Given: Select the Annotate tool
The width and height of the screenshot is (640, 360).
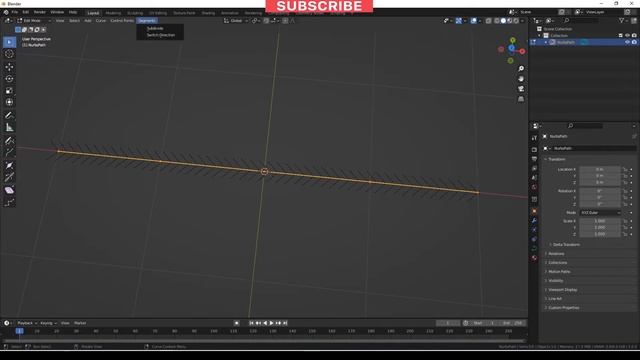Looking at the screenshot, I should click(9, 116).
